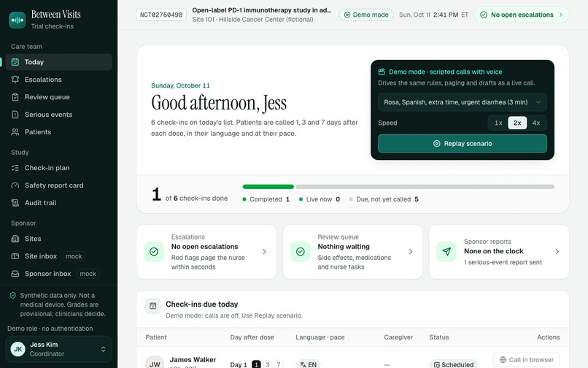This screenshot has height=368, width=588.
Task: Open Sites under Sponsor
Action: [x=58, y=239]
